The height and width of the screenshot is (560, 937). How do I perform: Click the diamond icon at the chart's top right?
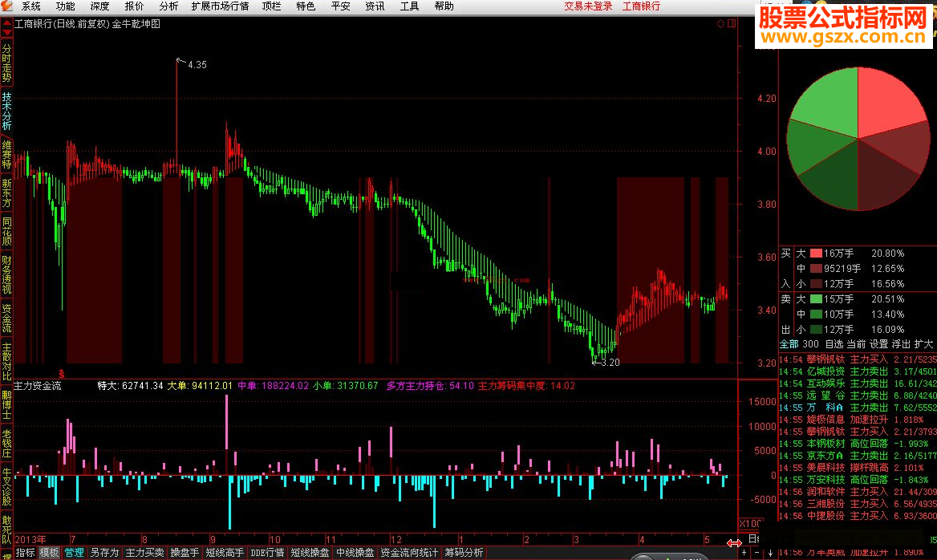(x=720, y=24)
